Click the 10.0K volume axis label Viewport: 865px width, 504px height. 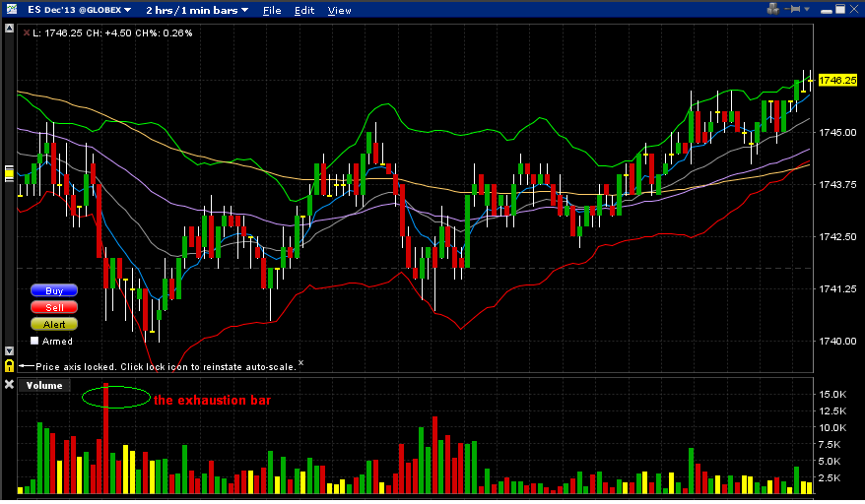click(832, 427)
